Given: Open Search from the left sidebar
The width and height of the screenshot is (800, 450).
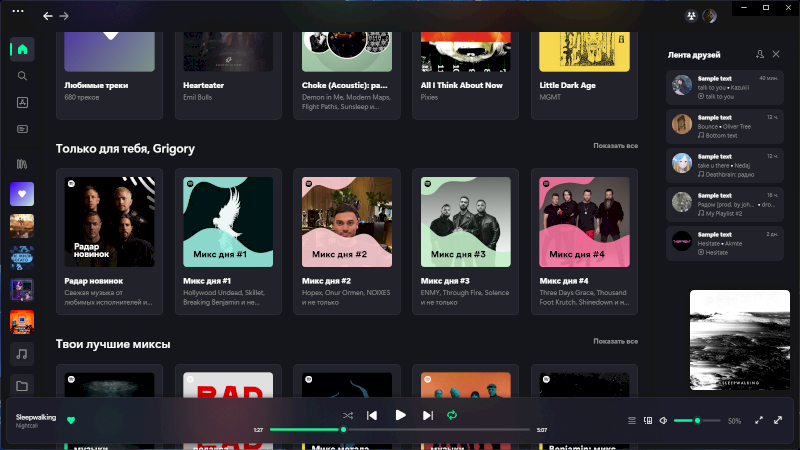Looking at the screenshot, I should pyautogui.click(x=22, y=76).
